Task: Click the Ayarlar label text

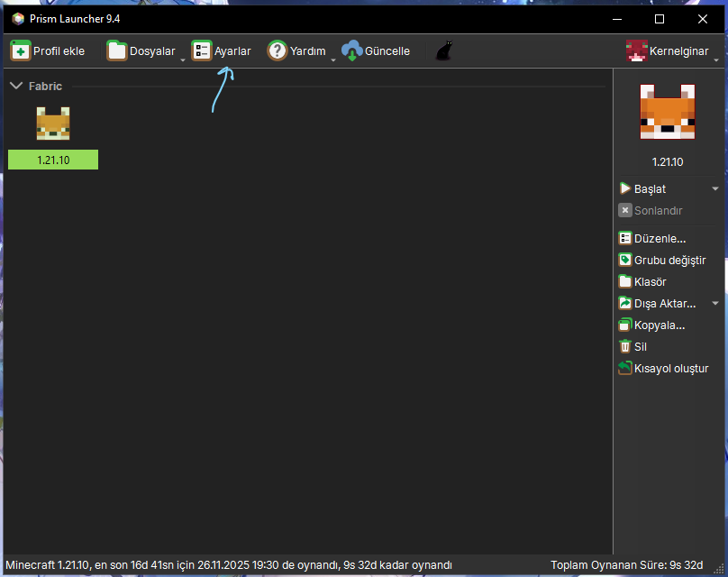Action: point(232,51)
